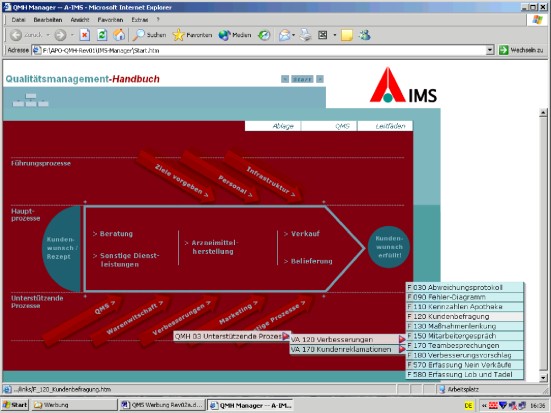Select F 110 Kennzahlen Apotheke entry

coord(465,306)
